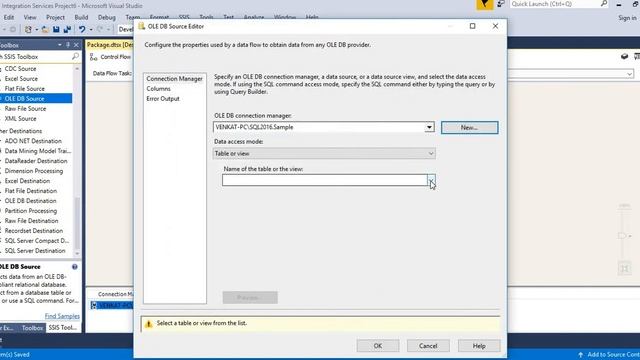Viewport: 640px width, 360px height.
Task: Open the Undo history dropdown arrow
Action: (91, 29)
